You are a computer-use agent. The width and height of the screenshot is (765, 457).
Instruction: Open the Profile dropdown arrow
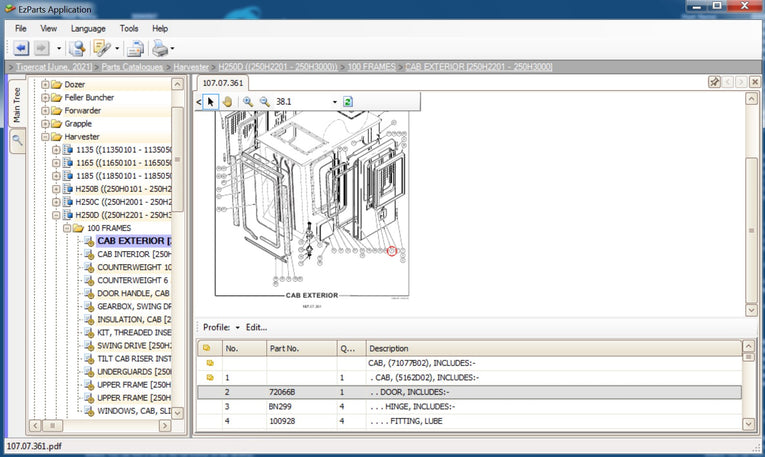point(238,327)
